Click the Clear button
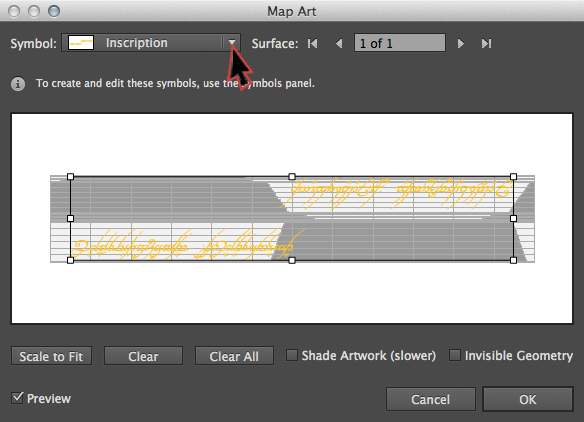584x422 pixels. pos(143,356)
